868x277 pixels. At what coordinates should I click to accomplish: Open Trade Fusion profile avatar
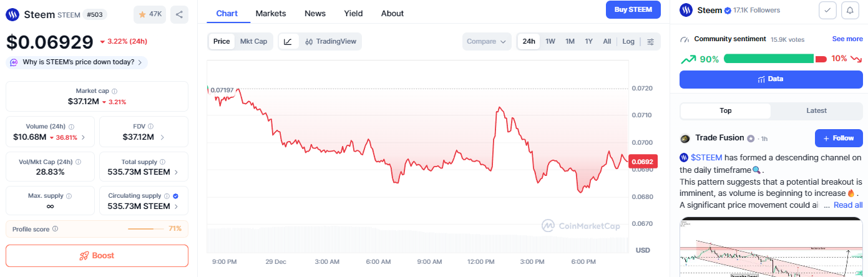(685, 138)
